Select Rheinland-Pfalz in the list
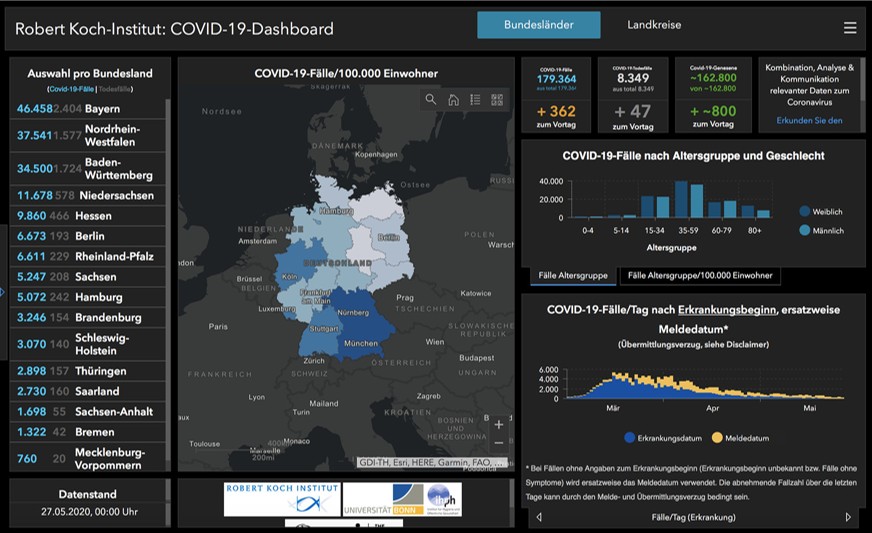Screen dimensions: 872x533 pyautogui.click(x=88, y=256)
